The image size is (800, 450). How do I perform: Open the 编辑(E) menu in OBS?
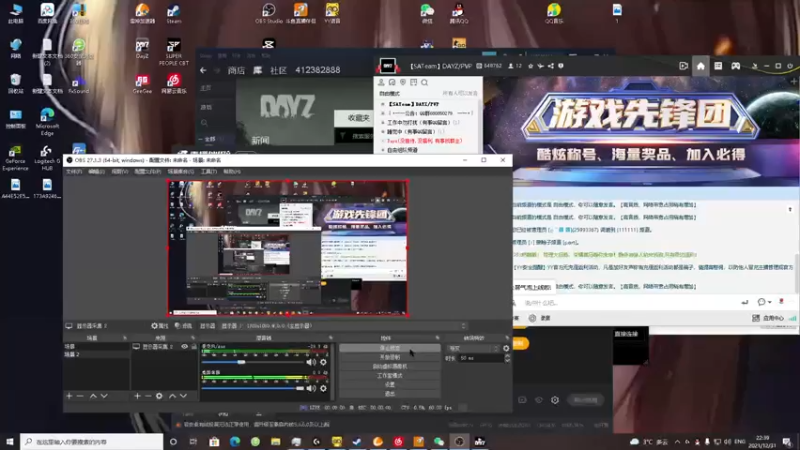(x=96, y=171)
